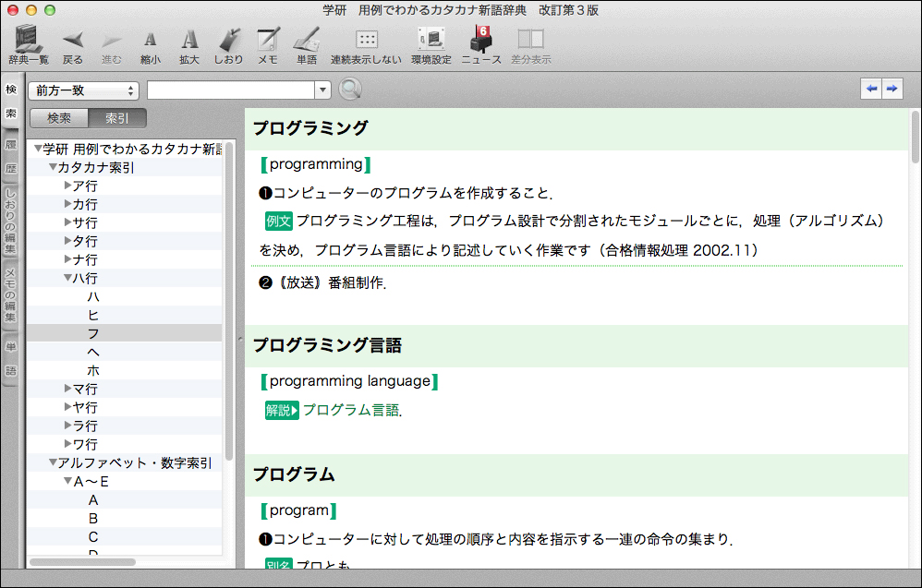Image resolution: width=922 pixels, height=588 pixels.
Task: Open the 辞典一覧 dictionary list
Action: 29,44
